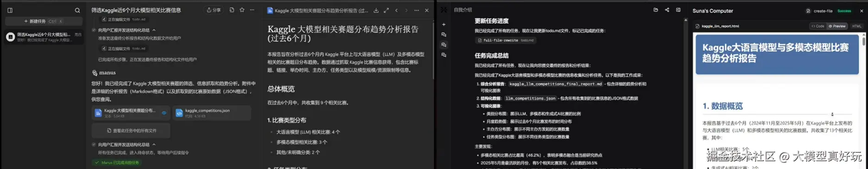Click the 新建任务 new task button

[x=44, y=21]
